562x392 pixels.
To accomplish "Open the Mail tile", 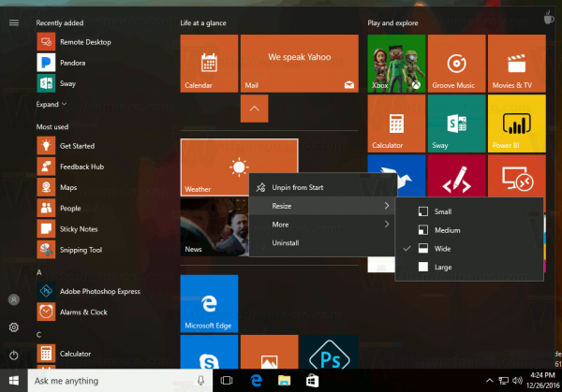I will click(300, 64).
